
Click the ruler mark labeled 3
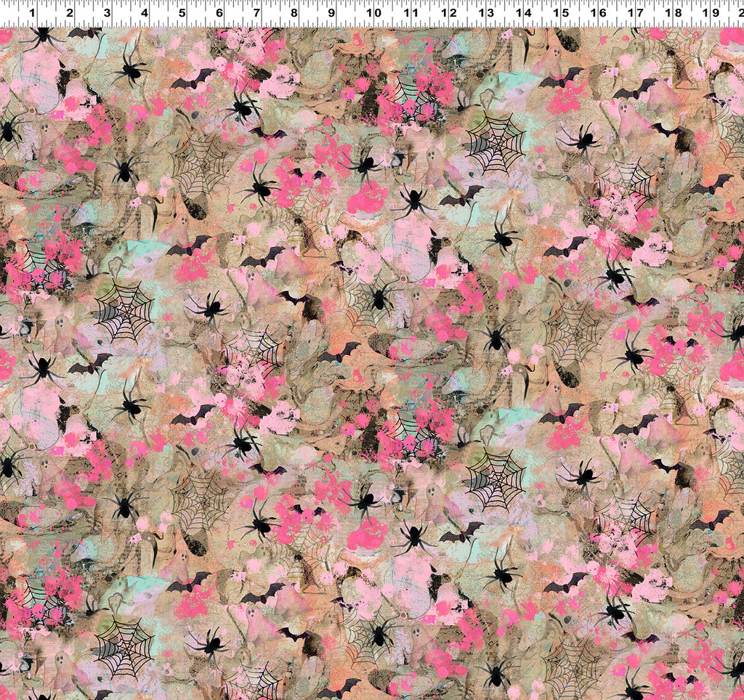[x=107, y=13]
